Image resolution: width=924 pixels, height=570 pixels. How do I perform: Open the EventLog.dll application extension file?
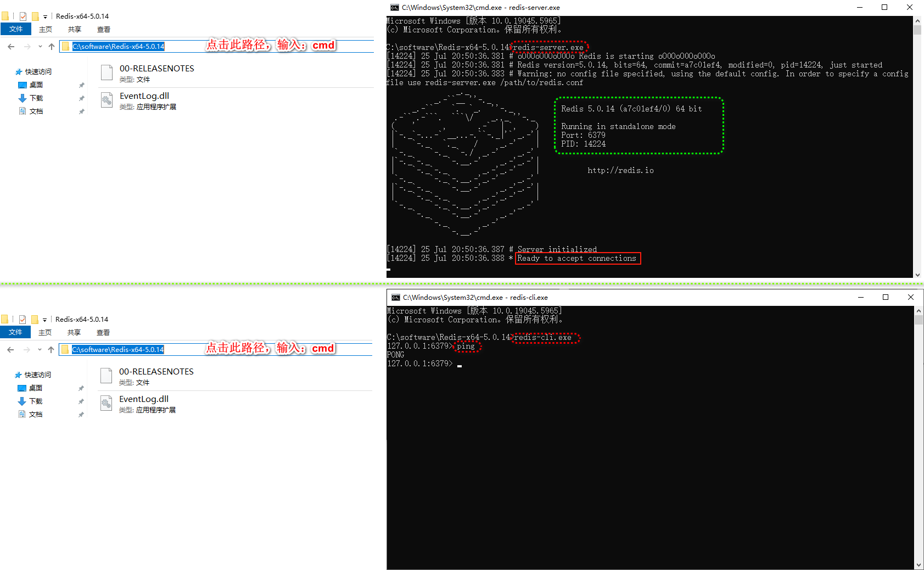(144, 96)
